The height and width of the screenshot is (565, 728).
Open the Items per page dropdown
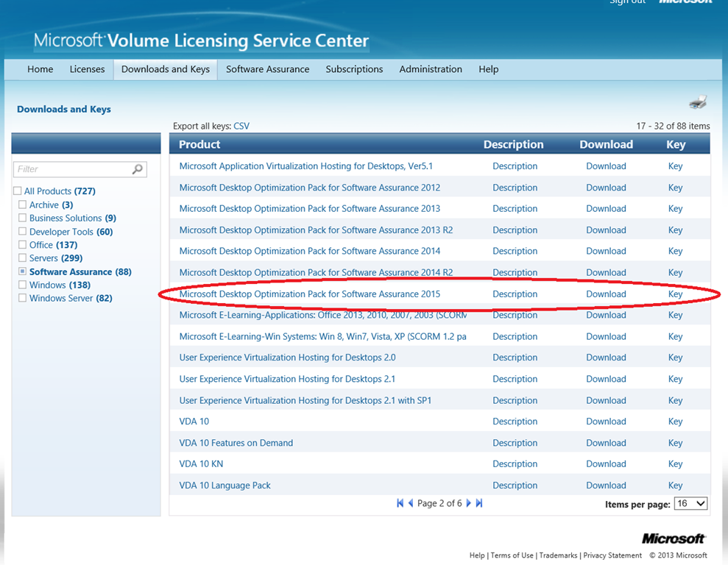point(691,504)
